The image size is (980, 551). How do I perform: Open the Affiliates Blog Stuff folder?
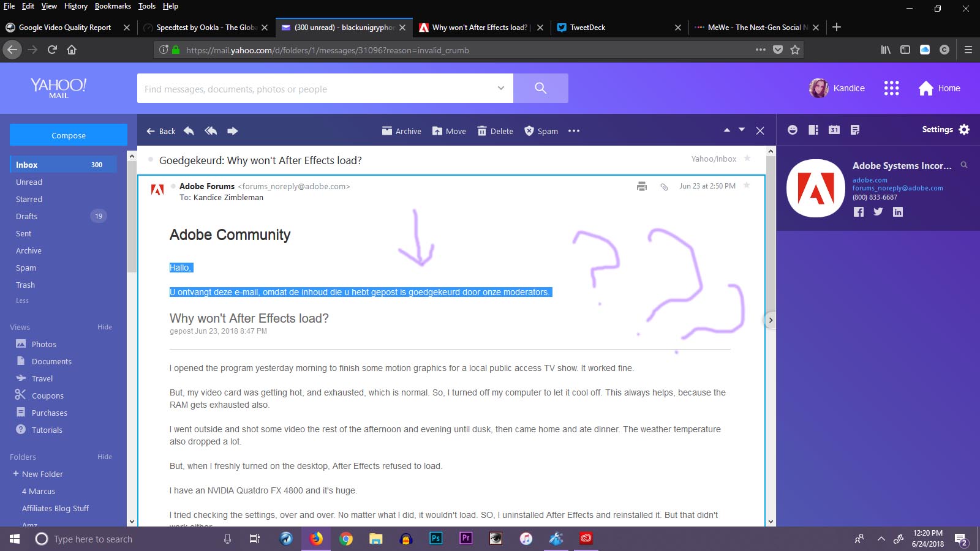(x=55, y=508)
